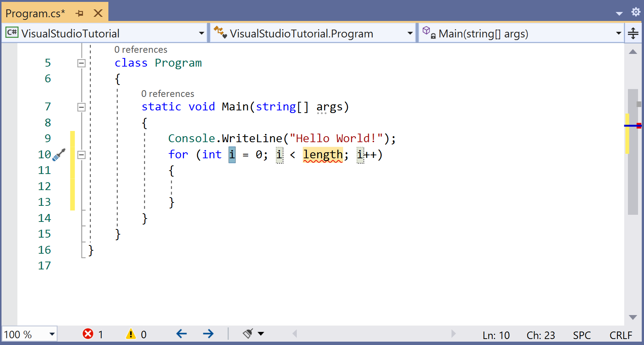Screen dimensions: 644x345
Task: Click the highlighted 'i' variable declaration
Action: click(232, 155)
